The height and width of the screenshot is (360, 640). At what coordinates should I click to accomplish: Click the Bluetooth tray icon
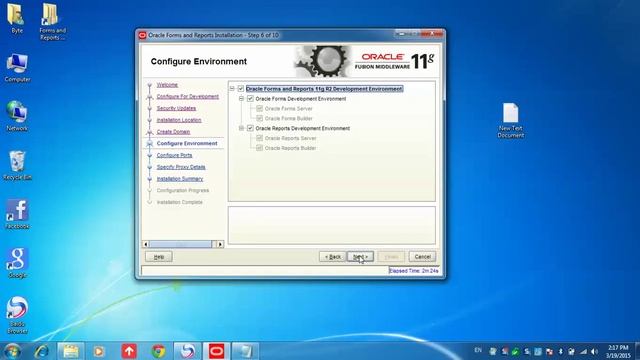pos(561,351)
